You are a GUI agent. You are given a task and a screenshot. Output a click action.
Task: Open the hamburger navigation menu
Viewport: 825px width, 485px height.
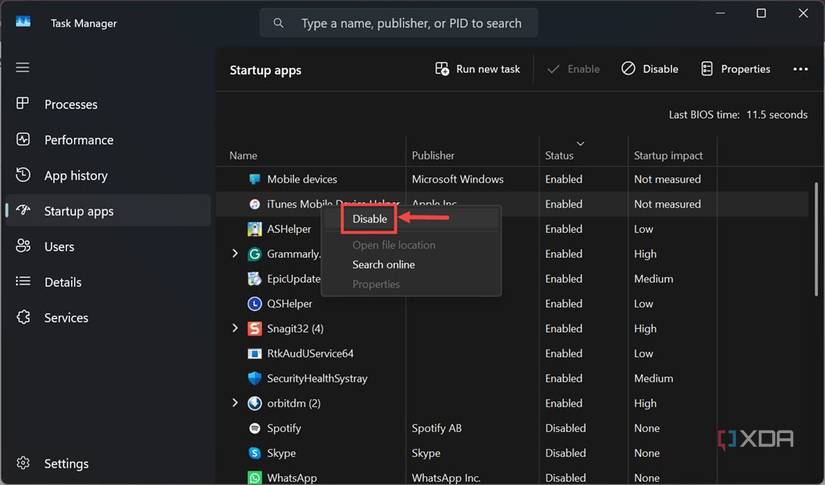[22, 67]
